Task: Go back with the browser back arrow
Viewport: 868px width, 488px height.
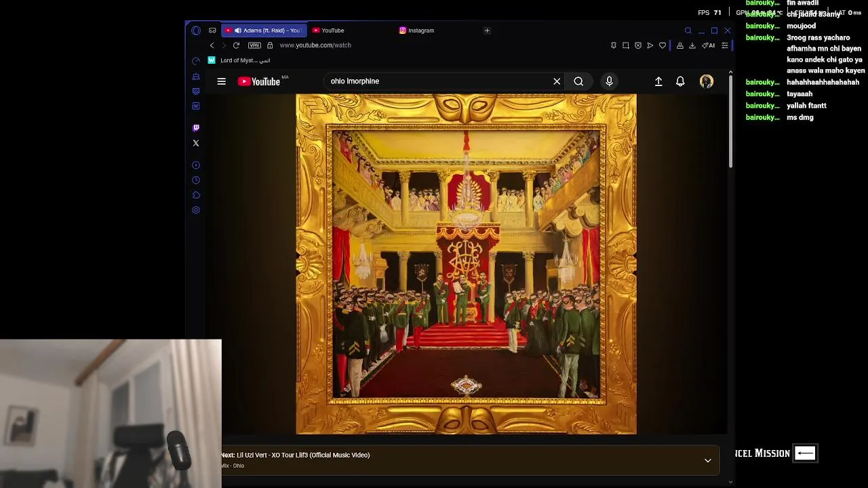Action: [212, 45]
